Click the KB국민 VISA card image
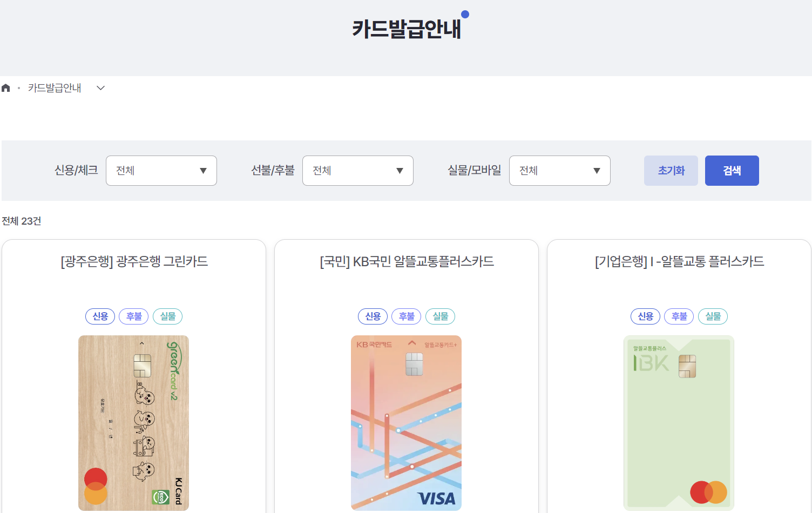Image resolution: width=812 pixels, height=513 pixels. pos(406,423)
